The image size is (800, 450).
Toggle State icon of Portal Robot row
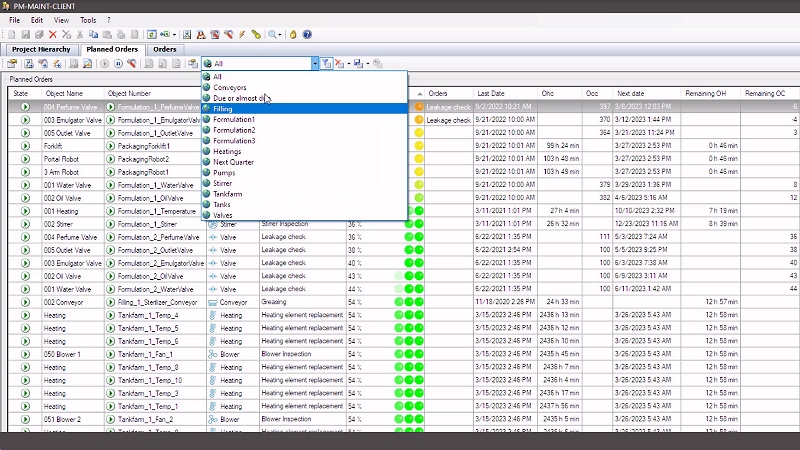pos(25,159)
